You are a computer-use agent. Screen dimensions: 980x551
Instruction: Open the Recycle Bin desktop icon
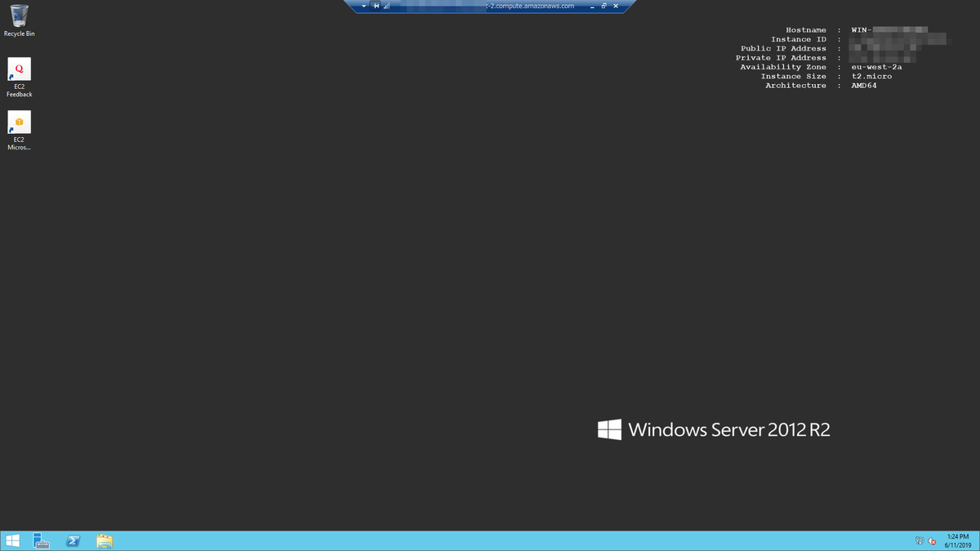coord(19,20)
